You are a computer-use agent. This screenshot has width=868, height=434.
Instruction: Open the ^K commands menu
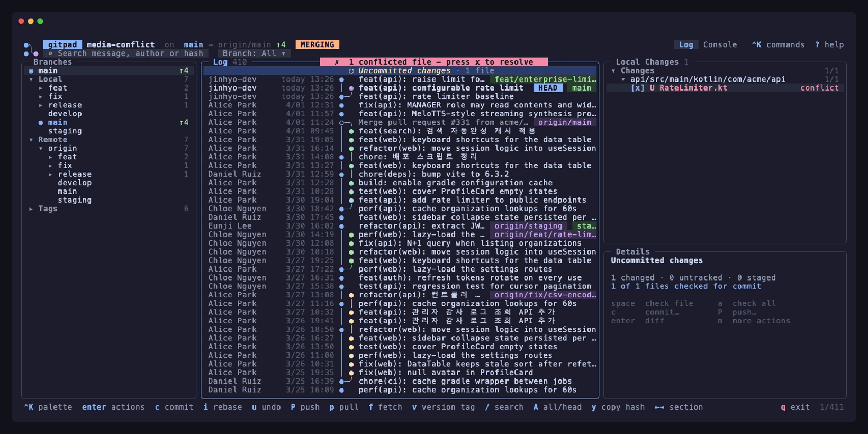(x=778, y=45)
